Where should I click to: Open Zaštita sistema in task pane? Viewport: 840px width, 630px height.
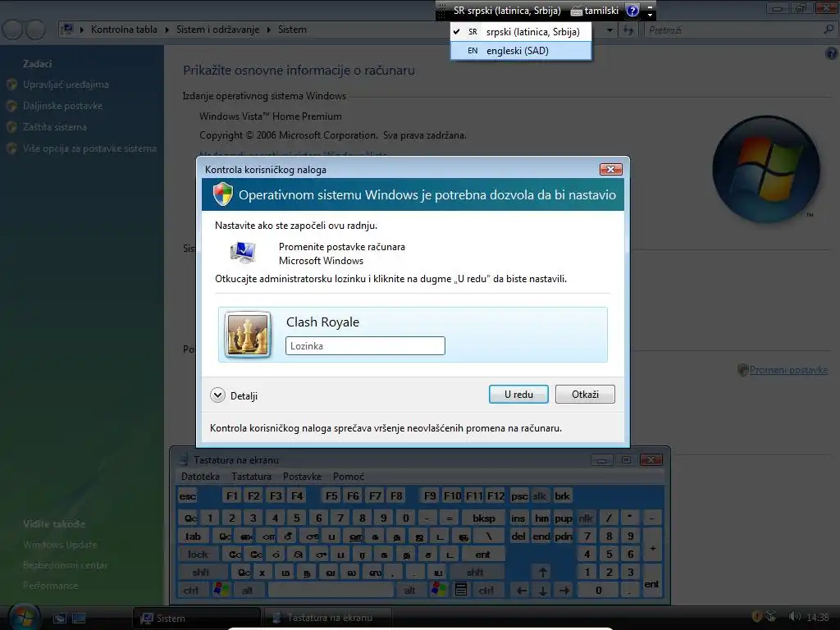pyautogui.click(x=55, y=127)
